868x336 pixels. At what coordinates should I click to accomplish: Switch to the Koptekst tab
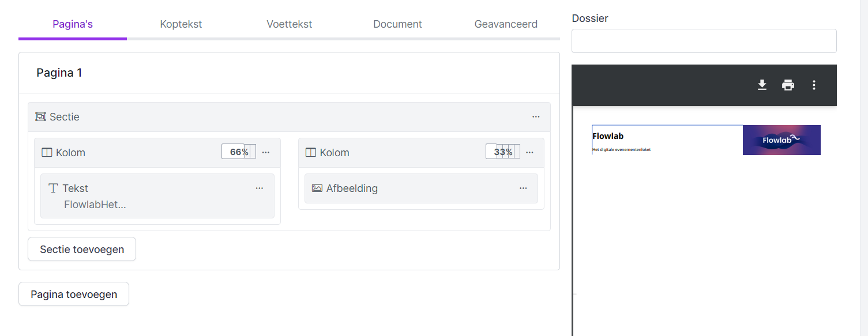181,24
